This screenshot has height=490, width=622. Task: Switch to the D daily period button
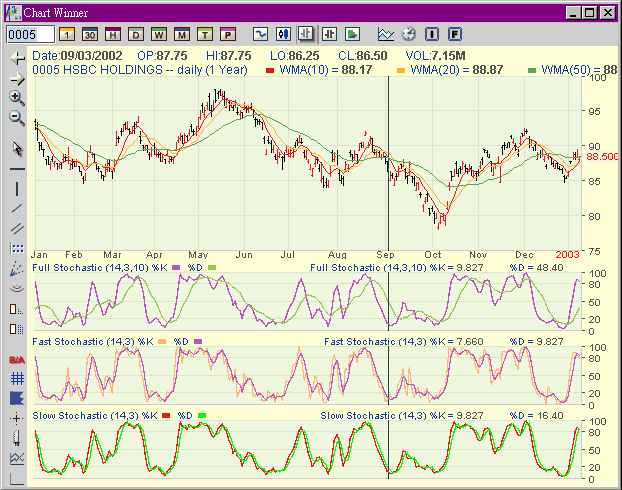(x=136, y=34)
